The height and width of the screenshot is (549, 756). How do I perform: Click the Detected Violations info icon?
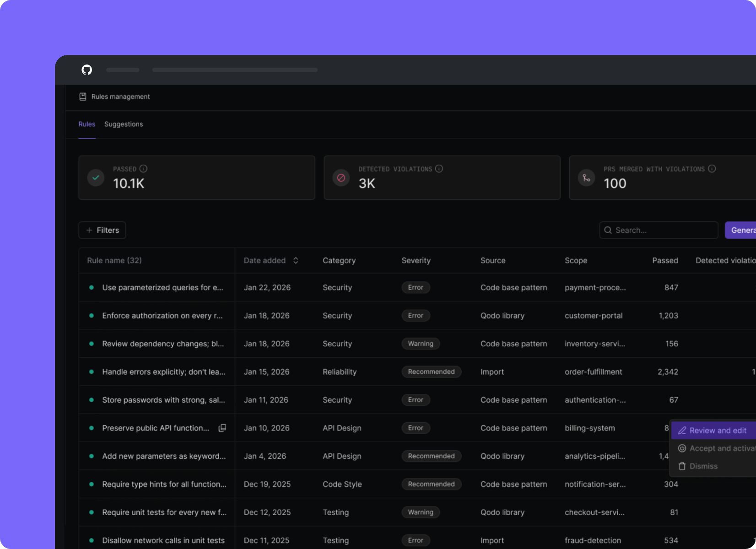point(439,168)
